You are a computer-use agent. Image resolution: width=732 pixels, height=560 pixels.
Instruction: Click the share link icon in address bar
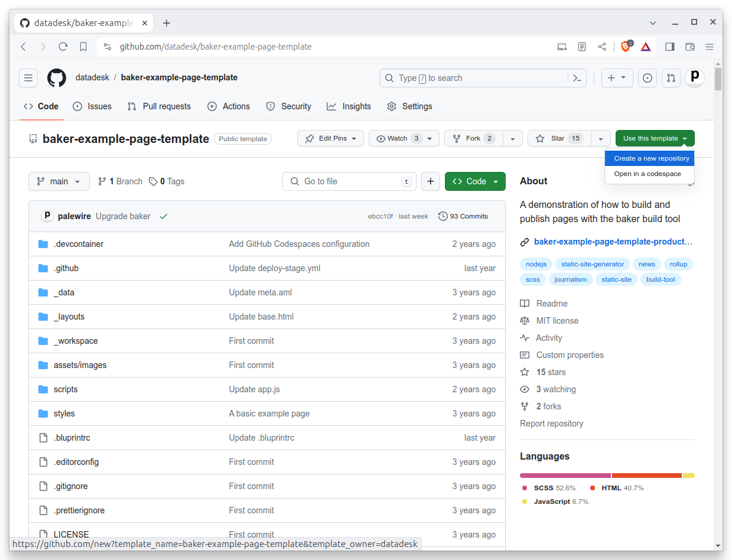tap(602, 47)
